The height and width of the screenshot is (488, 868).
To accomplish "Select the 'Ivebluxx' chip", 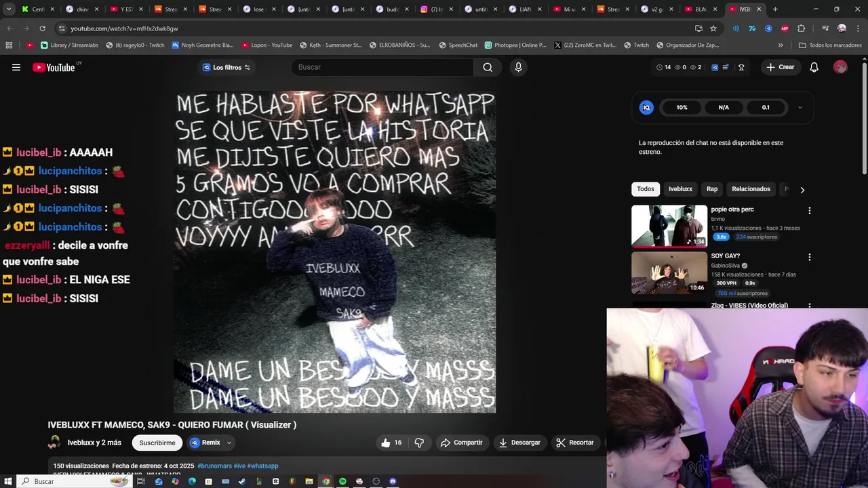I will [680, 189].
